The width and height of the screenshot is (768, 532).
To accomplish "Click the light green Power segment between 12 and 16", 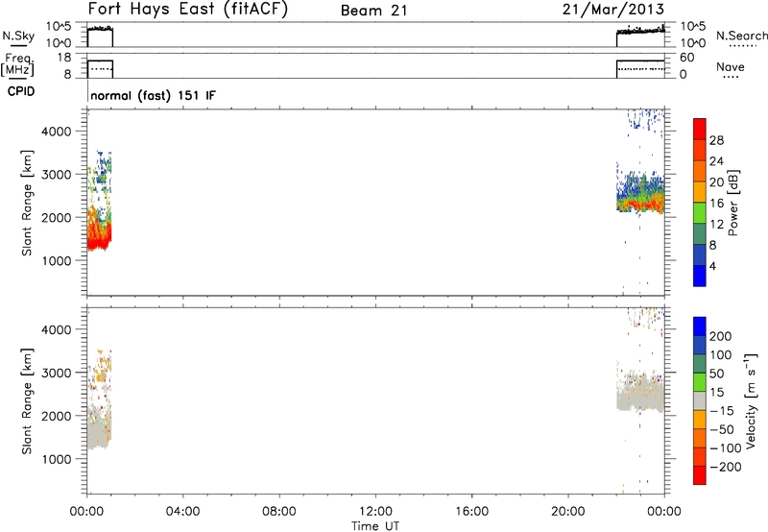I will coord(700,213).
